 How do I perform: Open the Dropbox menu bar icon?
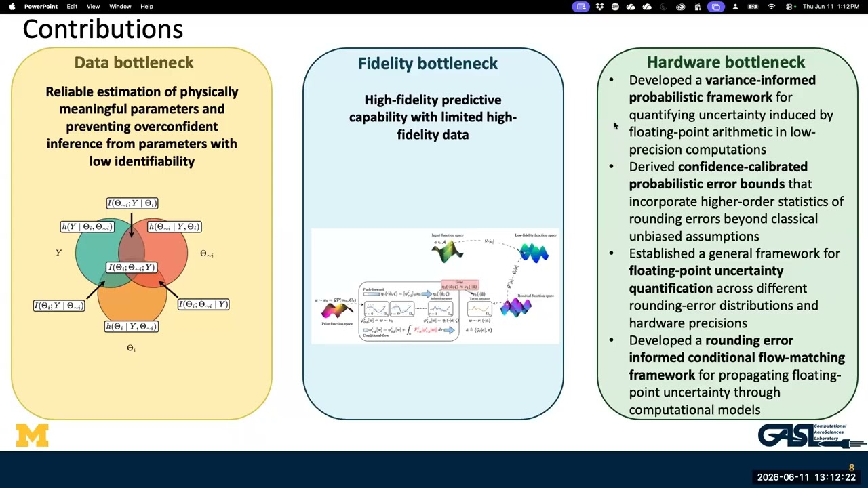click(599, 7)
